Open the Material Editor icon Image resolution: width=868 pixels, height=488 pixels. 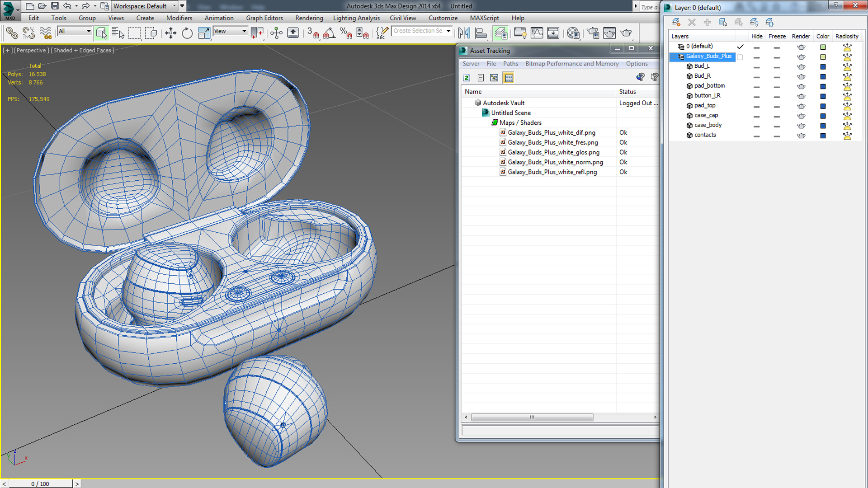[573, 33]
